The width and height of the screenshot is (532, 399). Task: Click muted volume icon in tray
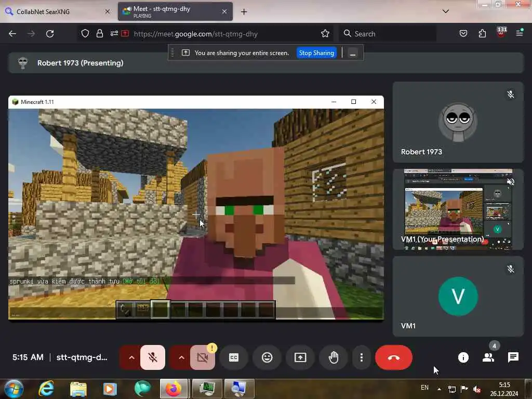pyautogui.click(x=477, y=389)
